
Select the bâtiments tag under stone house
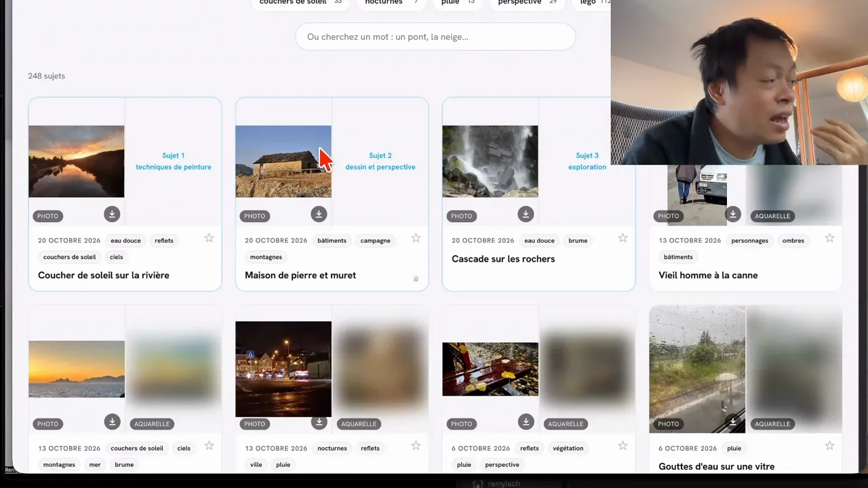click(x=332, y=241)
